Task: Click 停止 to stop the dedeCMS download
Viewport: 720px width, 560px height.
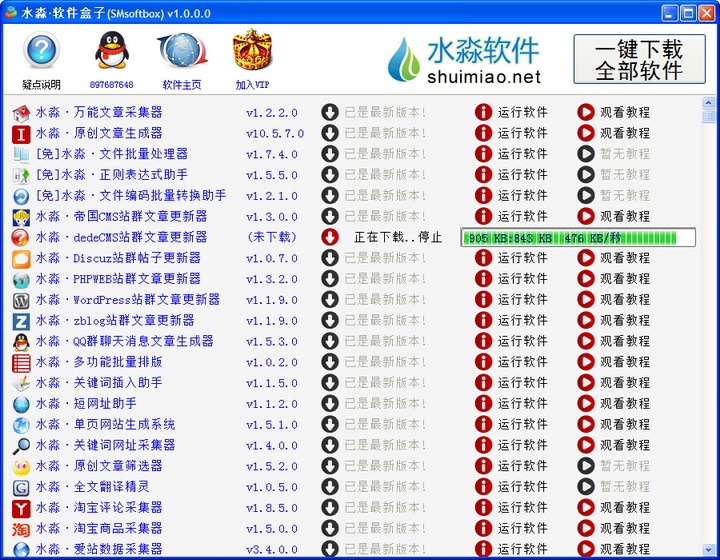Action: 430,237
